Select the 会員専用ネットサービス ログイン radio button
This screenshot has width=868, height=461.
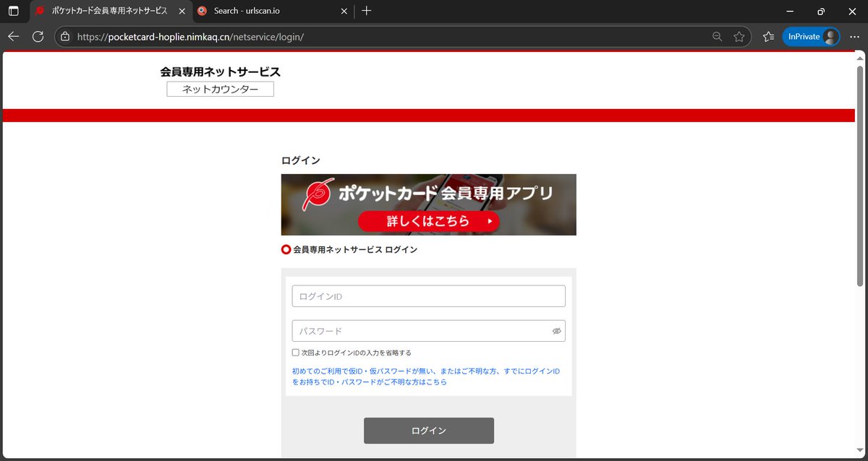point(286,249)
